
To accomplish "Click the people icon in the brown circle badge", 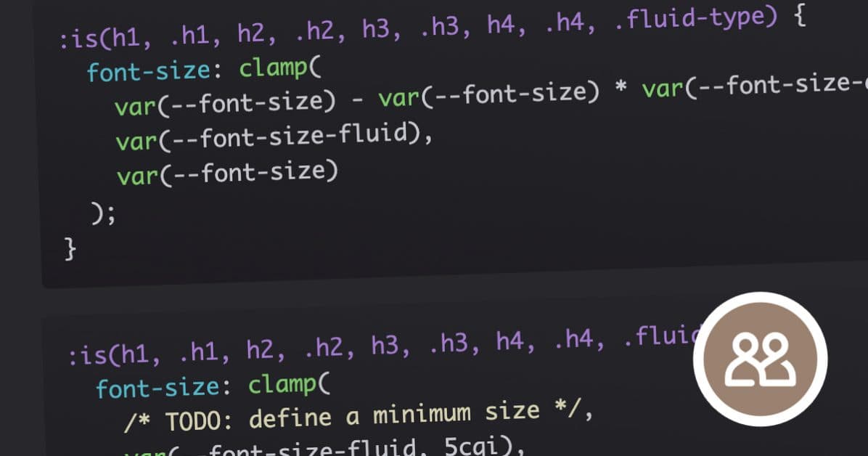I will click(x=760, y=359).
